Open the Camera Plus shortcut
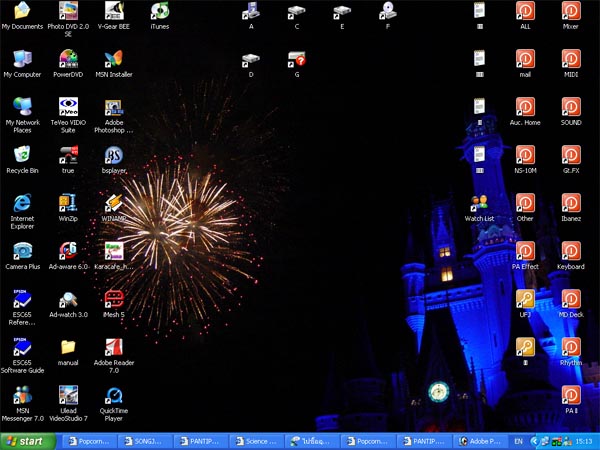The image size is (600, 450). (22, 251)
